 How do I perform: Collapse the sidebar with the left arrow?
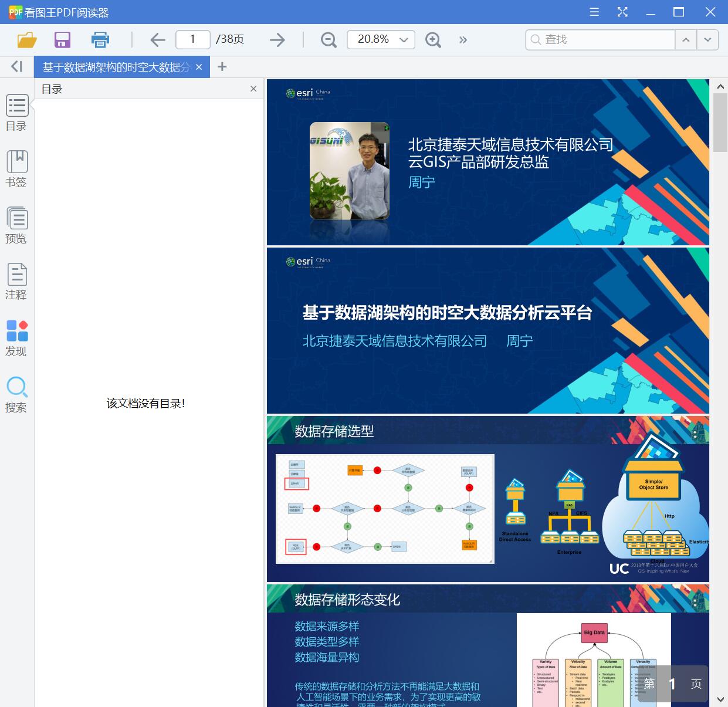click(16, 66)
